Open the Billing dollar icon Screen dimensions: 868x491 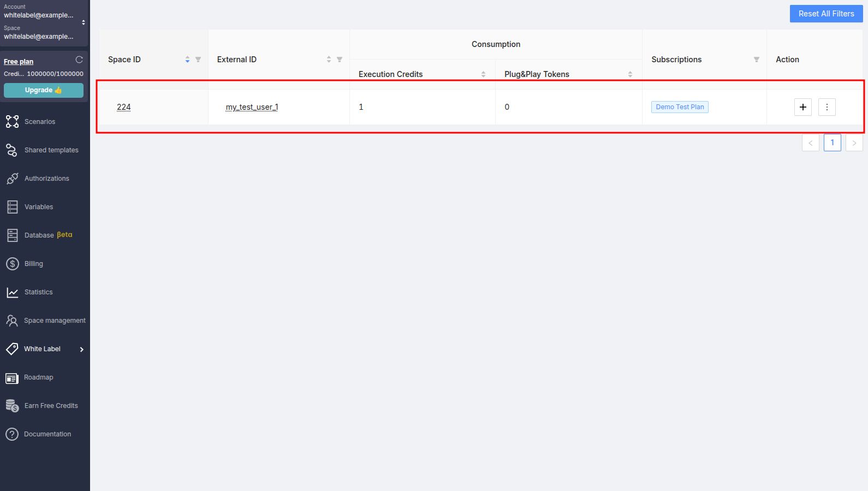pyautogui.click(x=12, y=264)
